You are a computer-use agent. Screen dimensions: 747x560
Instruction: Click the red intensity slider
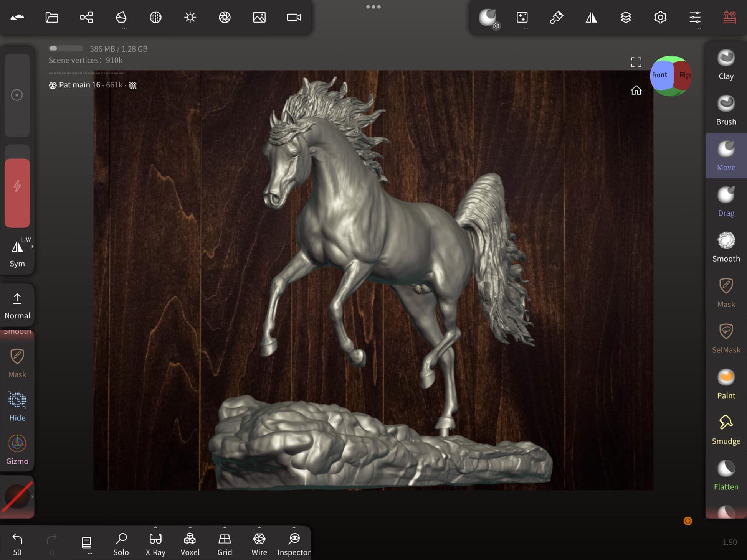pos(17,193)
